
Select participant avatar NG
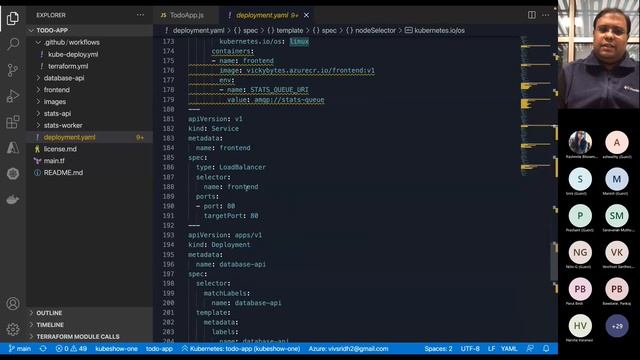(x=580, y=253)
